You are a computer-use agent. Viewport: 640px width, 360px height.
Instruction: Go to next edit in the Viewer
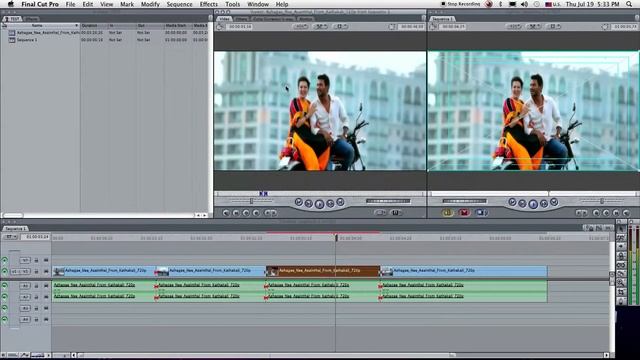[340, 202]
